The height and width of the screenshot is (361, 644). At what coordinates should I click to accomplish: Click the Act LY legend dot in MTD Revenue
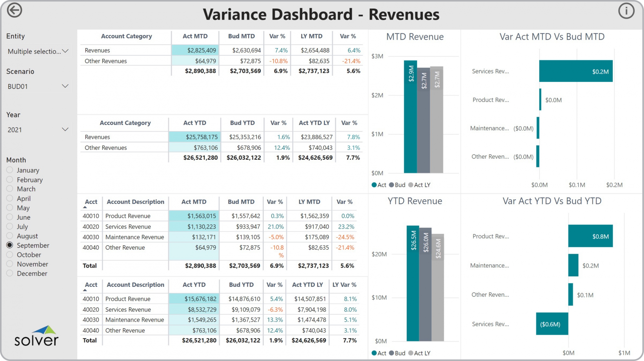pos(411,185)
